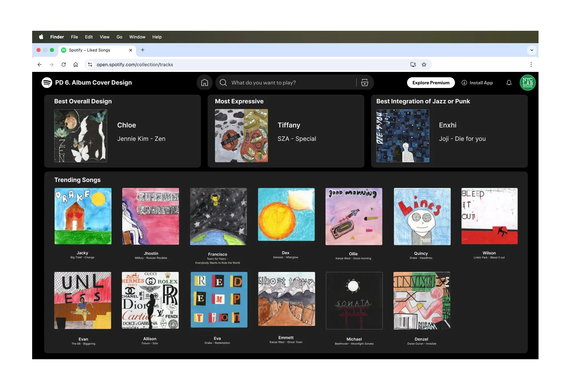Screen dimensions: 572x392
Task: Select Wilson's Bleed It Out cover
Action: 490,216
